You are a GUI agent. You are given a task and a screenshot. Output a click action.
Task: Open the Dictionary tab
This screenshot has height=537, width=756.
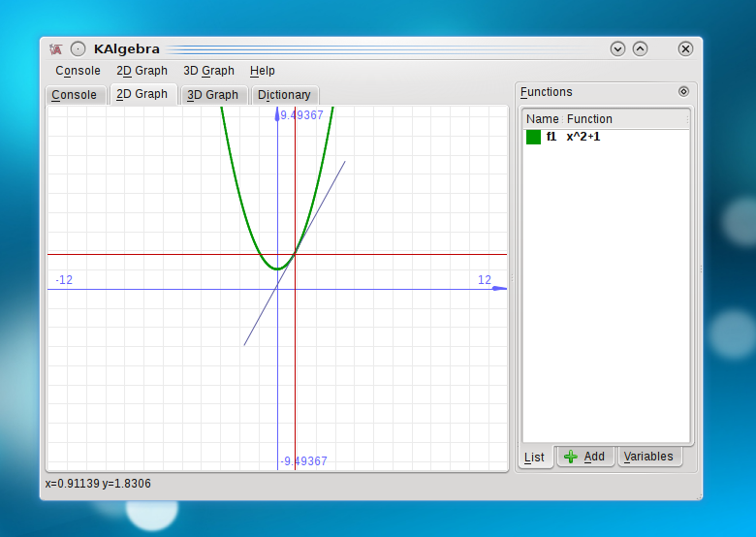coord(284,94)
